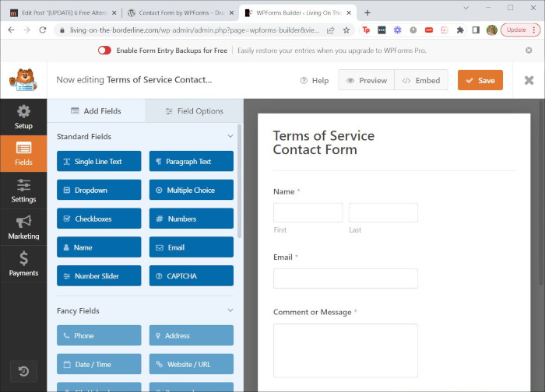545x392 pixels.
Task: Click the share page icon in address bar
Action: 331,30
